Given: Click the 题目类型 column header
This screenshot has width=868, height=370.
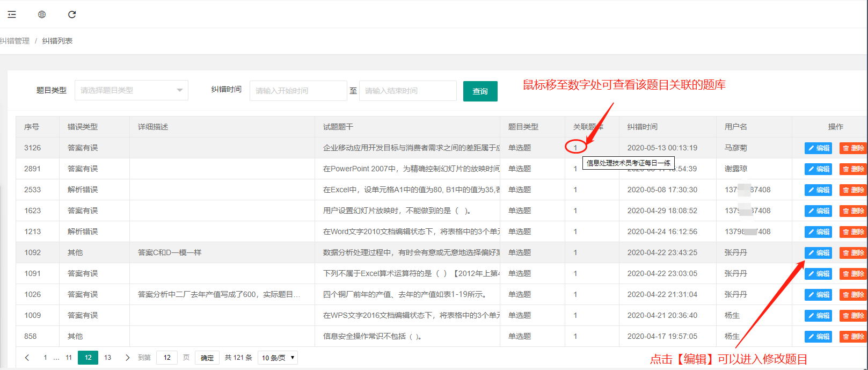Looking at the screenshot, I should tap(523, 127).
